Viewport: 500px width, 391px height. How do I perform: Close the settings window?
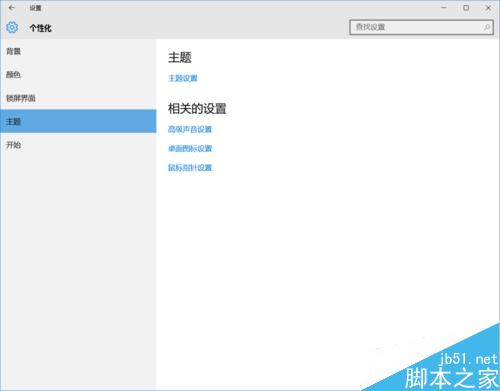point(488,7)
